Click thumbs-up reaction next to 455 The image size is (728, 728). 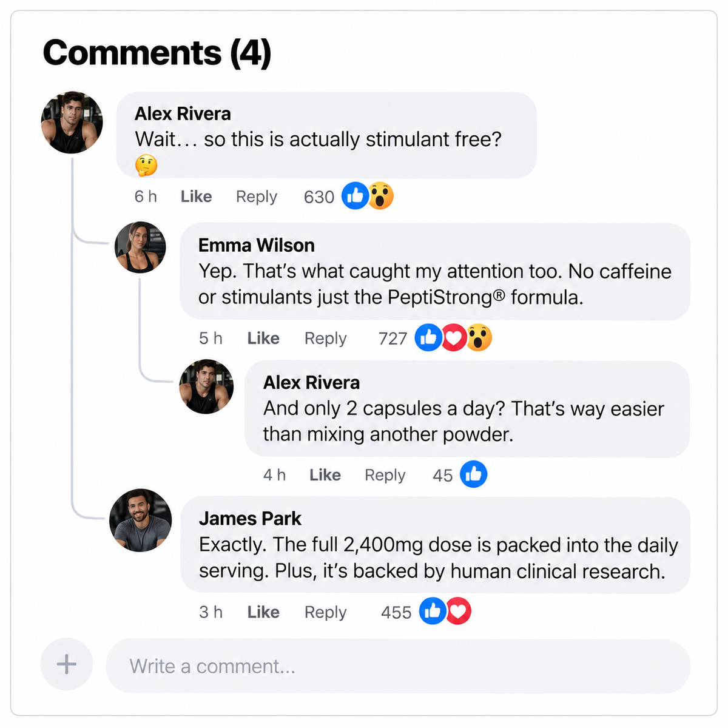(x=433, y=611)
